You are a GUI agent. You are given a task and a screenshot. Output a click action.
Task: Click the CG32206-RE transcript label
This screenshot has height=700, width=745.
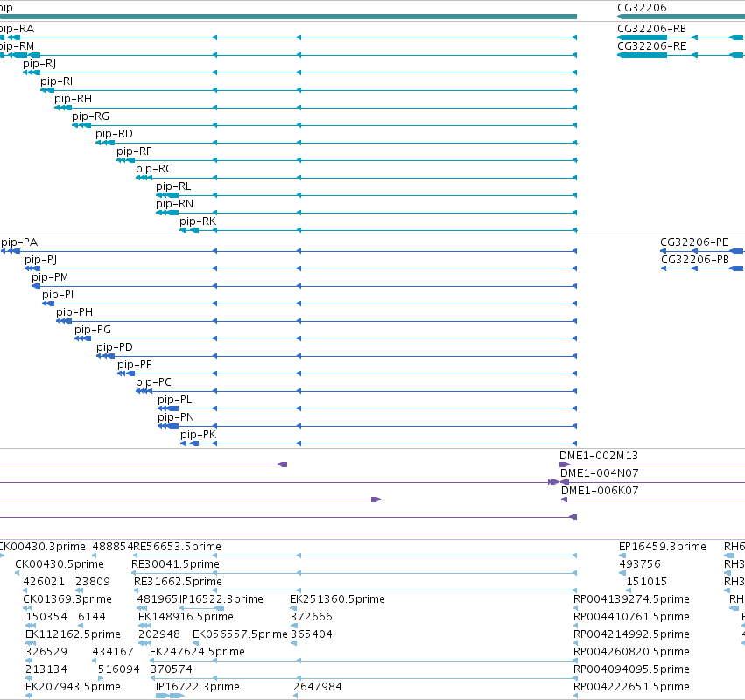point(652,46)
